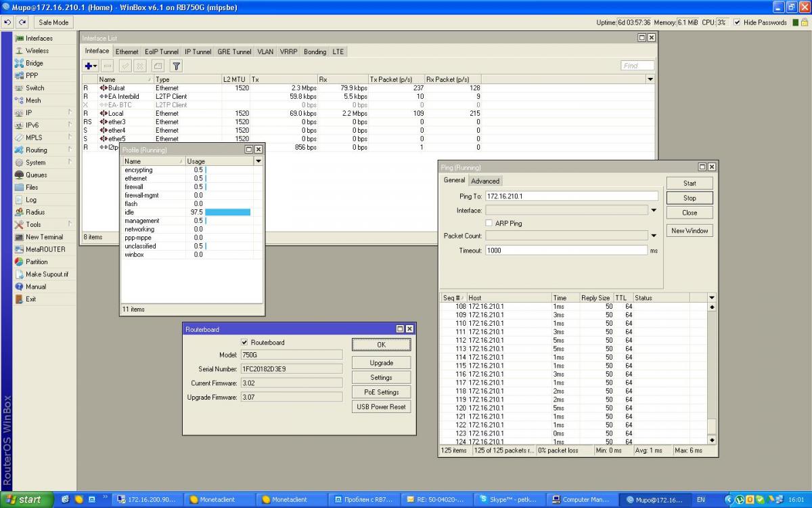812x508 pixels.
Task: Open Wireless from the sidebar
Action: point(37,51)
